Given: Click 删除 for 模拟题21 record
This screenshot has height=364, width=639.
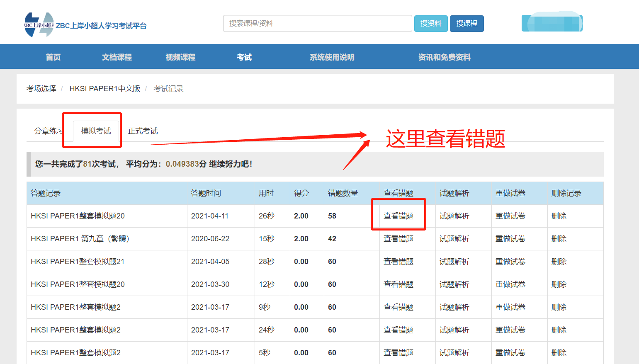Looking at the screenshot, I should pyautogui.click(x=559, y=262).
